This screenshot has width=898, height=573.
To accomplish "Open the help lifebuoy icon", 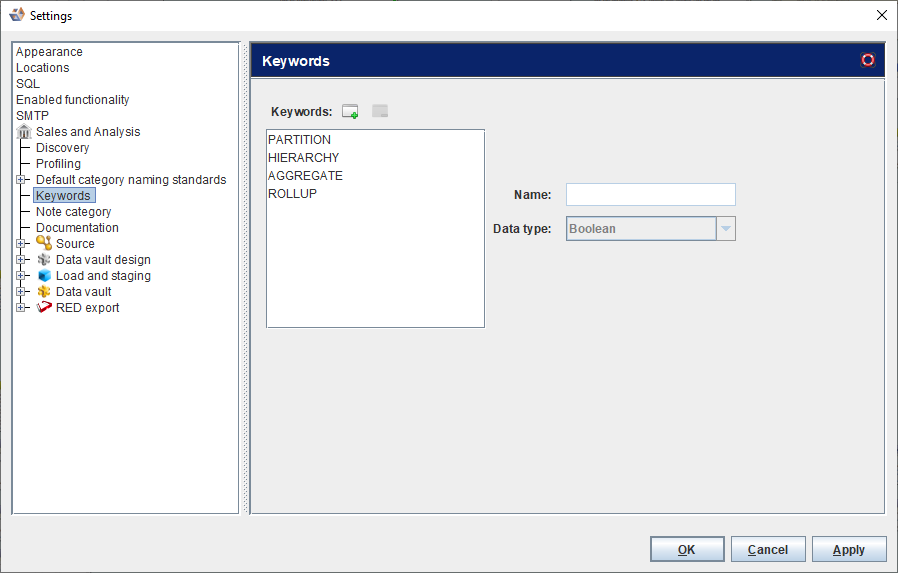I will click(x=868, y=60).
